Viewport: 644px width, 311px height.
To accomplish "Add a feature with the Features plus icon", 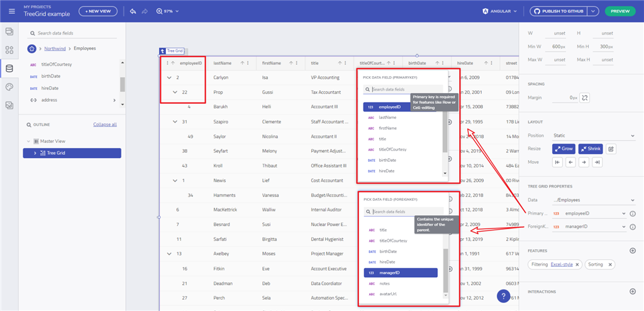I will 633,251.
